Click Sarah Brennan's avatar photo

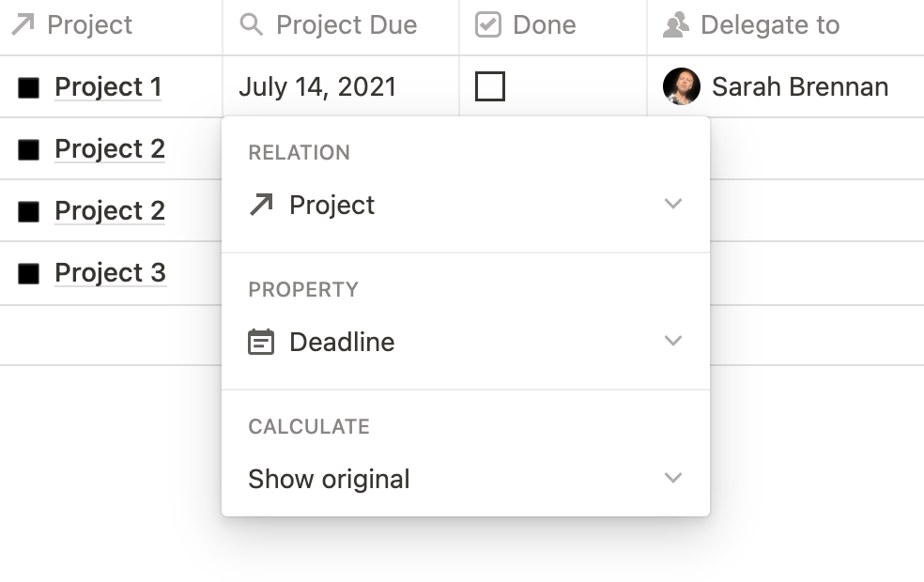[681, 86]
